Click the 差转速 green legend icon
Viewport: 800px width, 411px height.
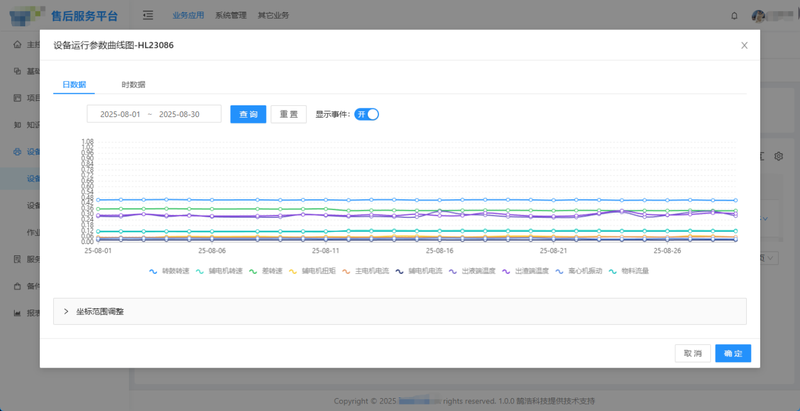(x=253, y=271)
